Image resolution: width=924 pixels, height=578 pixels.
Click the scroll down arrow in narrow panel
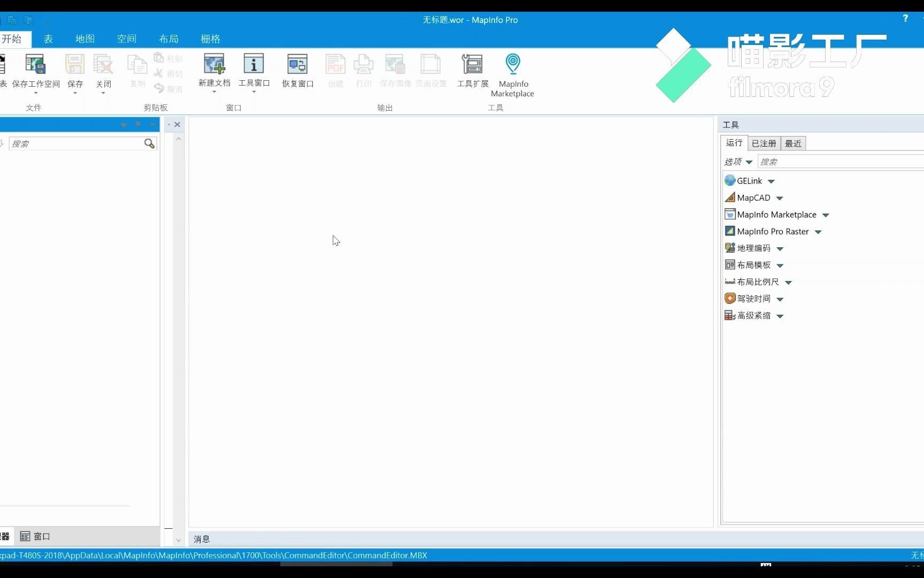point(179,541)
